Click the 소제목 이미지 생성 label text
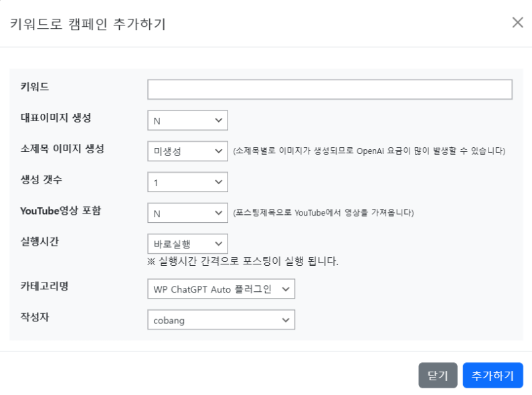 point(62,149)
